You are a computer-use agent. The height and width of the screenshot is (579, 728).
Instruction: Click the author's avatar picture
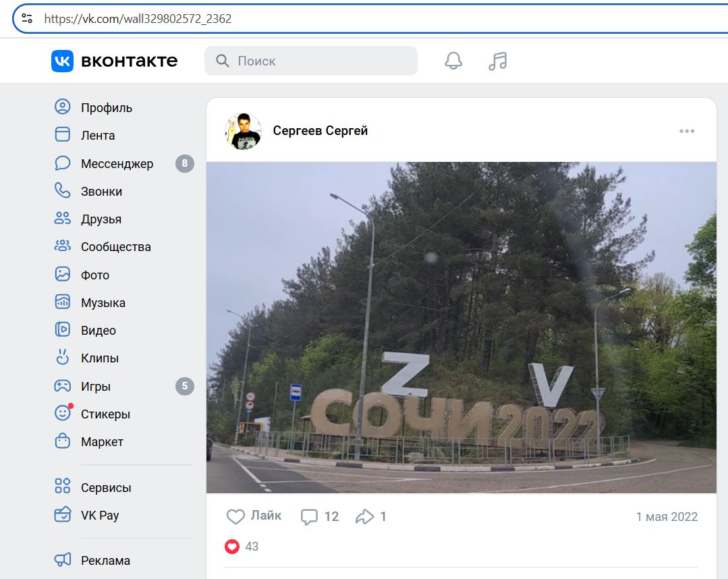(x=243, y=131)
